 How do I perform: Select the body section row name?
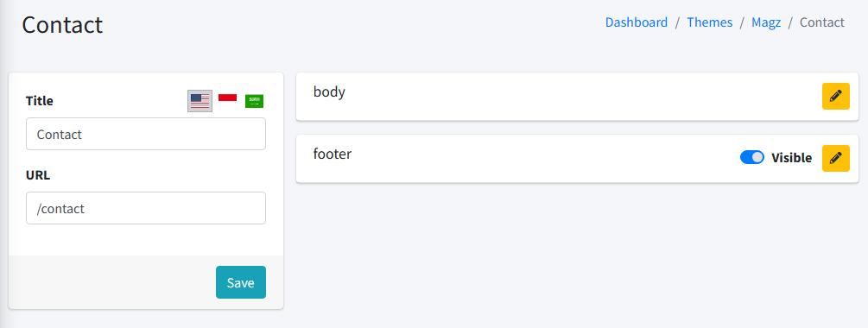coord(329,91)
